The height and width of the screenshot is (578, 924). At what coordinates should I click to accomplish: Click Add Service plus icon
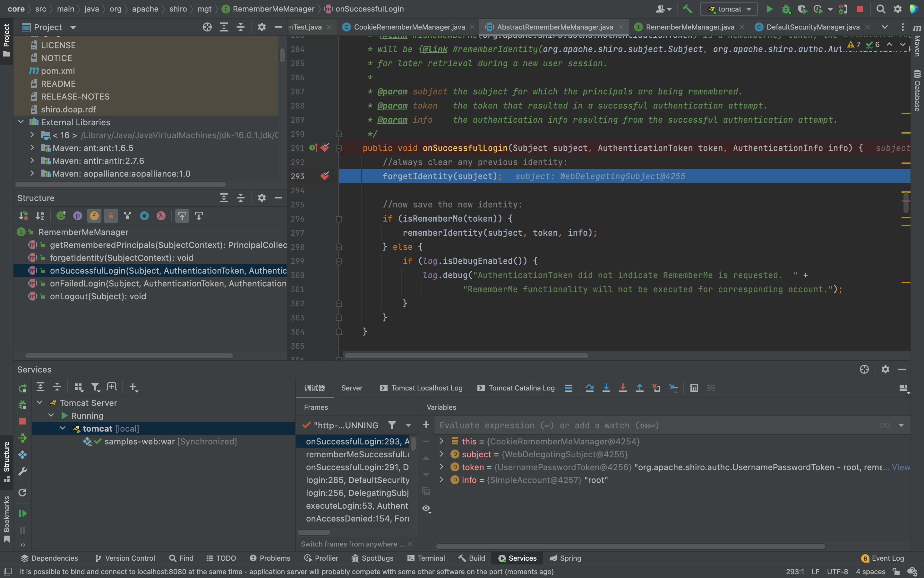coord(133,387)
